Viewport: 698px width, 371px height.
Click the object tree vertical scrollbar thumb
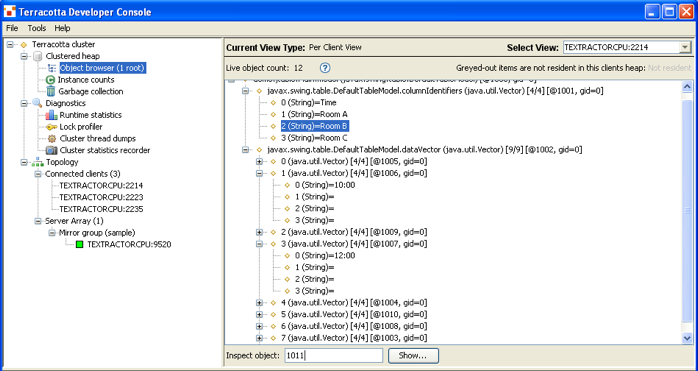pyautogui.click(x=687, y=211)
